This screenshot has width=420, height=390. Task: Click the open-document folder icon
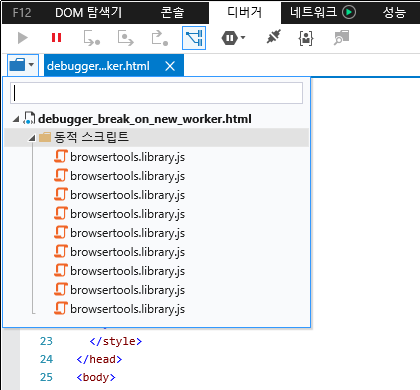[18, 64]
